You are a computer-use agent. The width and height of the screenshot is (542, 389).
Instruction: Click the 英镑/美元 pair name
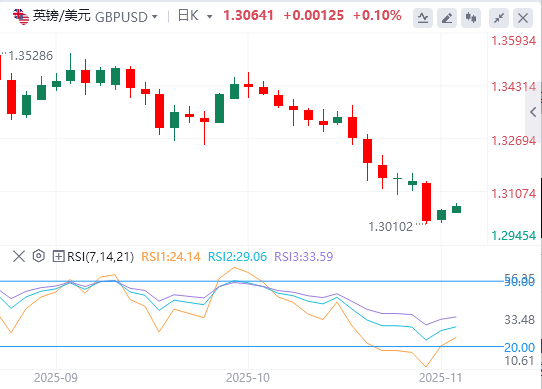click(62, 16)
